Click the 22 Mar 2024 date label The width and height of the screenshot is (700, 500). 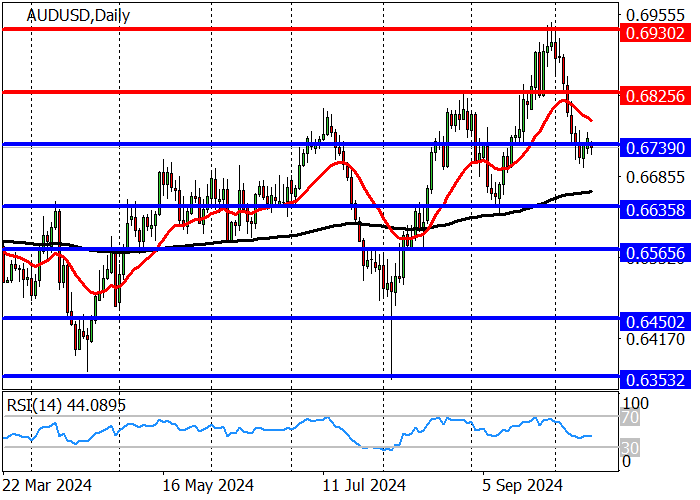(47, 485)
